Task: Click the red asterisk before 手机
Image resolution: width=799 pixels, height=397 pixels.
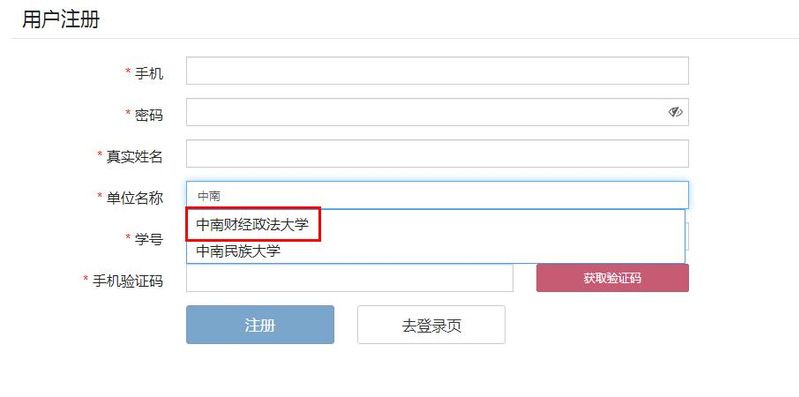Action: coord(128,72)
